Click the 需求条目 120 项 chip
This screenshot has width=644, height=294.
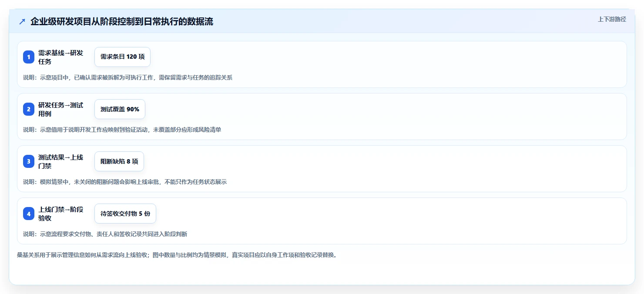122,57
